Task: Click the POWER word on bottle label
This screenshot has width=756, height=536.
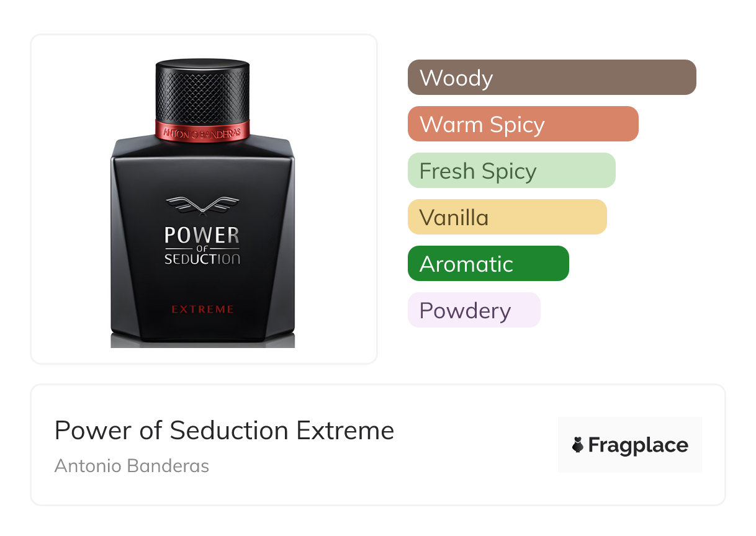Action: point(202,236)
